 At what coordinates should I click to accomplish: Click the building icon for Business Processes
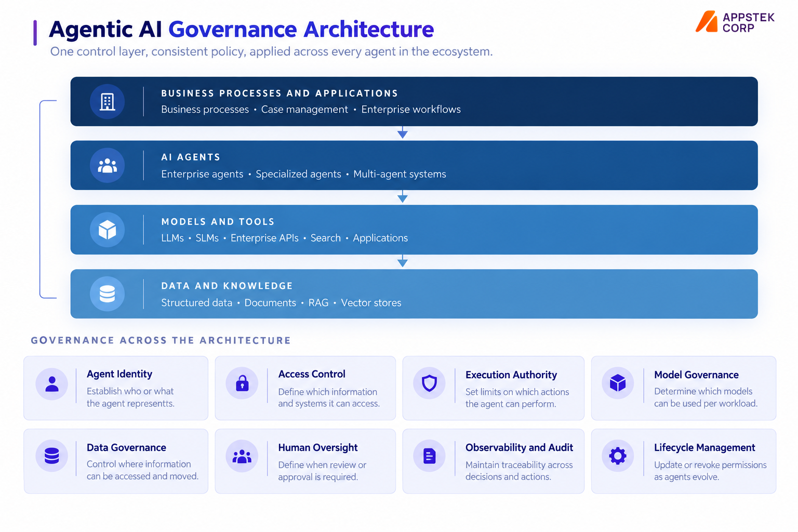click(107, 101)
